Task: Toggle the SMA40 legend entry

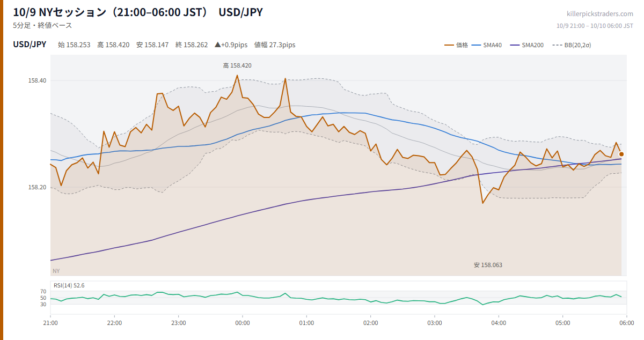Action: [487, 45]
